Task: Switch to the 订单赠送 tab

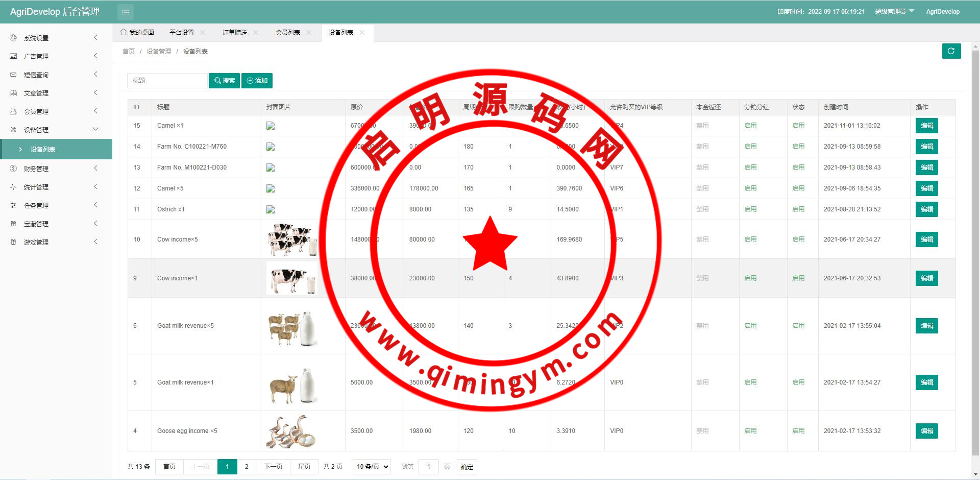Action: [234, 33]
